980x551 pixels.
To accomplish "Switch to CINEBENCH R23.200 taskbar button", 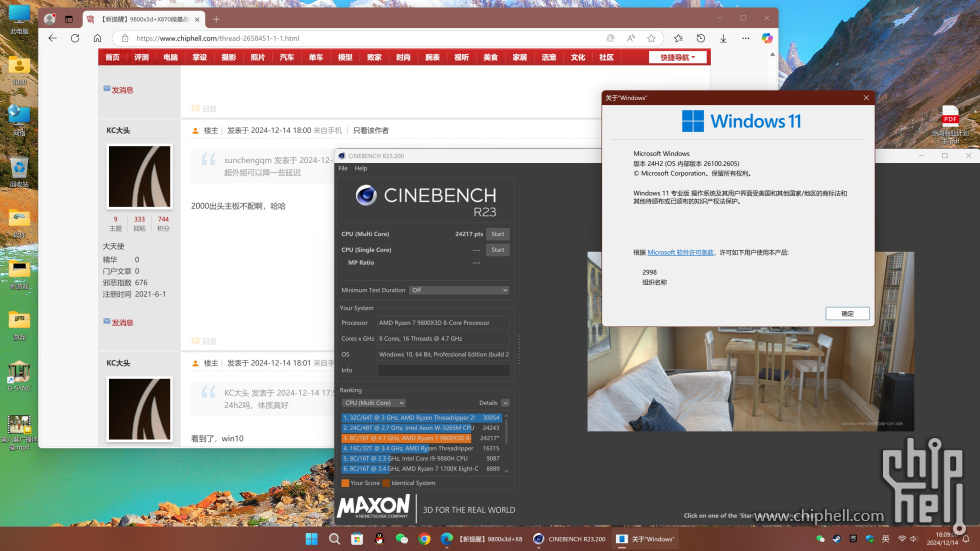I will 569,539.
